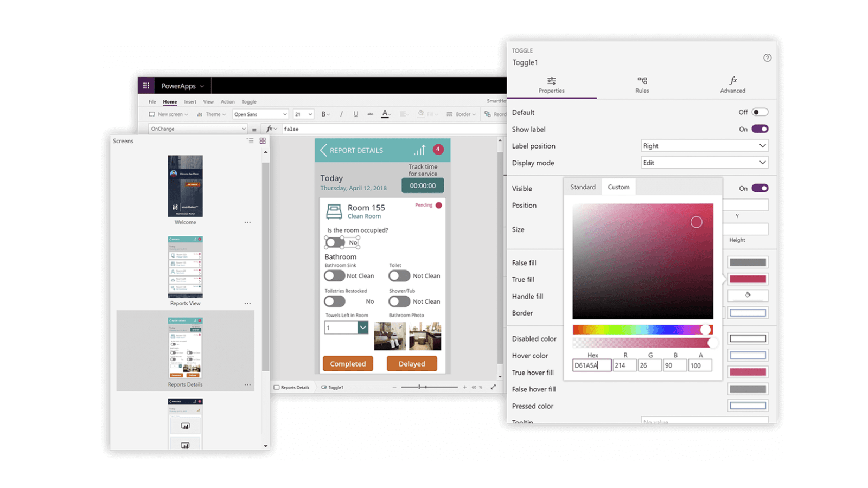Switch Screens panel to tree list view icon
Image resolution: width=868 pixels, height=488 pixels.
click(x=250, y=141)
